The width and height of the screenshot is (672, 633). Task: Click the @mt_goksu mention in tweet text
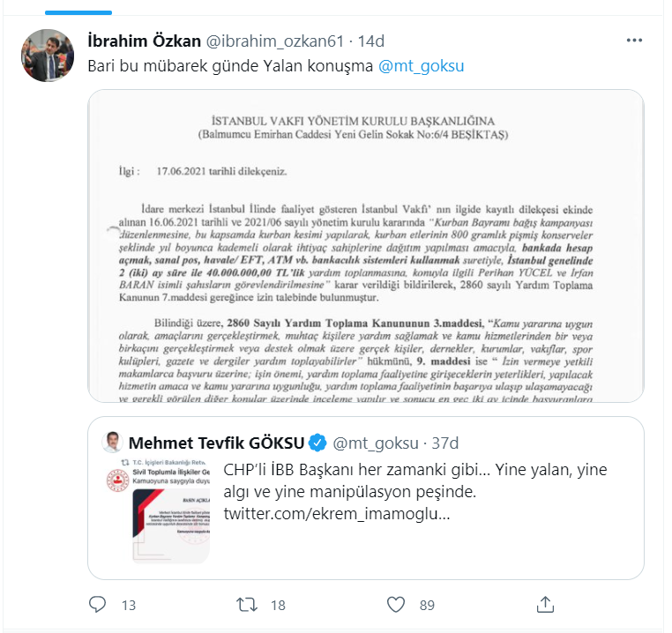pyautogui.click(x=422, y=66)
